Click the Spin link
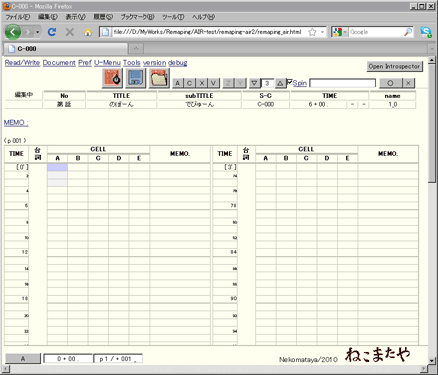Screen dimensions: 438x375 [x=300, y=83]
